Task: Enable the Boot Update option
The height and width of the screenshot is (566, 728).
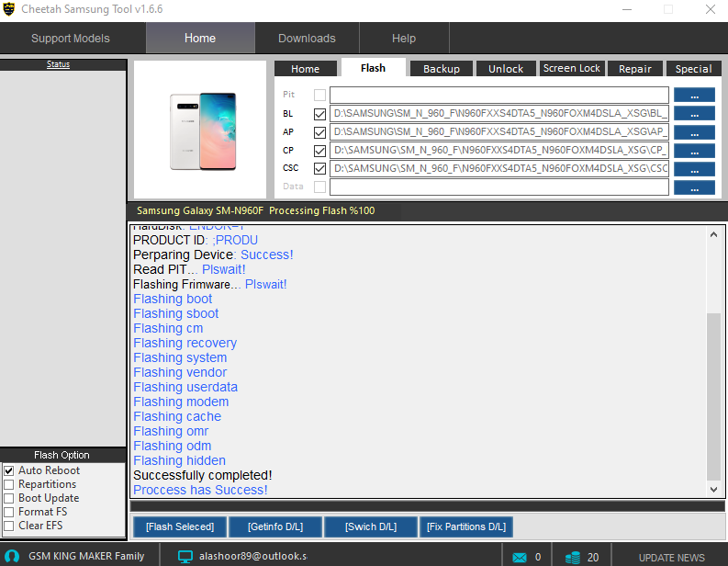Action: tap(9, 498)
